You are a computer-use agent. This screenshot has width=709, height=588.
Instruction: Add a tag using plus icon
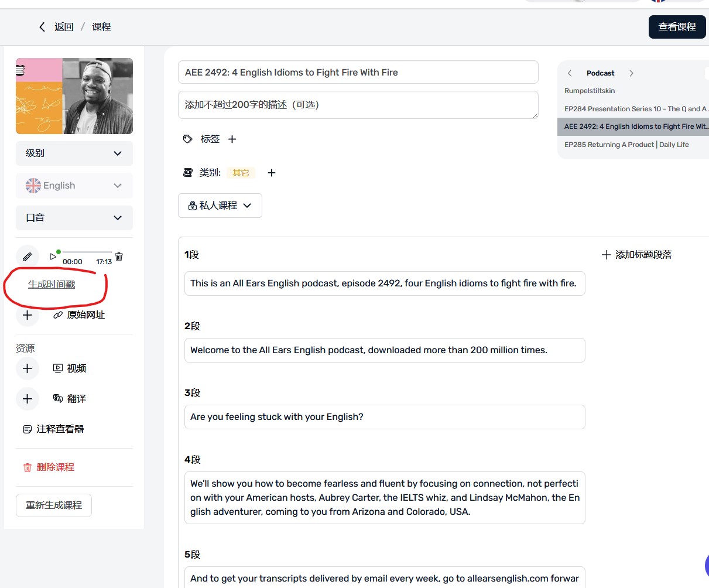[x=232, y=139]
